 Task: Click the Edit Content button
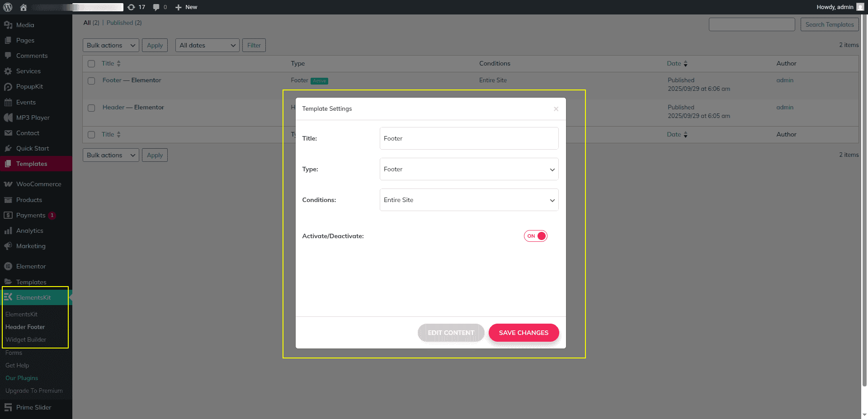(451, 333)
